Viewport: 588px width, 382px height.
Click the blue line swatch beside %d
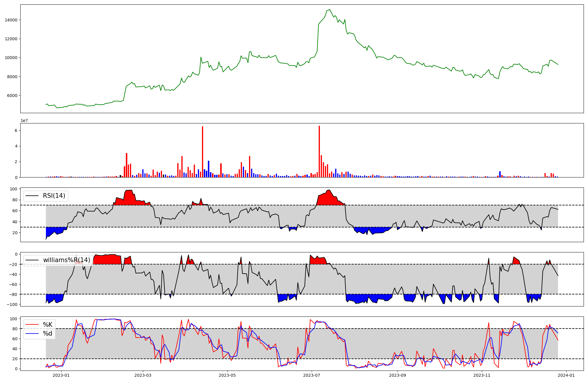[32, 334]
